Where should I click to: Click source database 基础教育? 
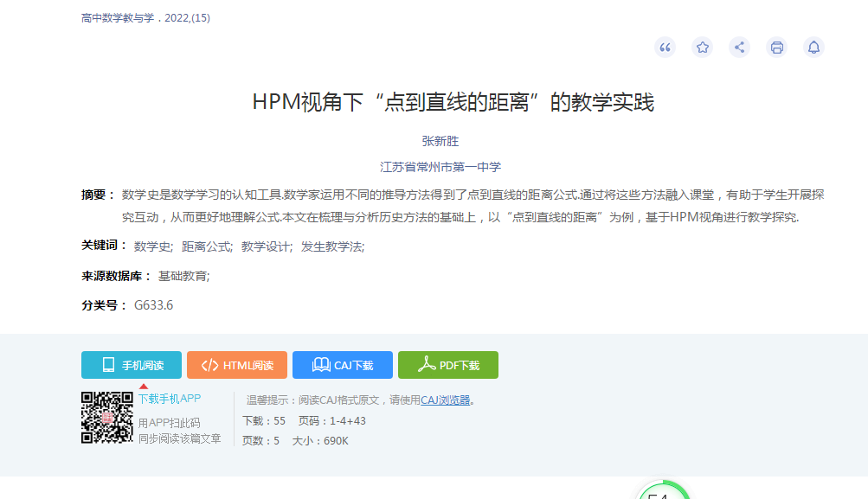click(183, 276)
